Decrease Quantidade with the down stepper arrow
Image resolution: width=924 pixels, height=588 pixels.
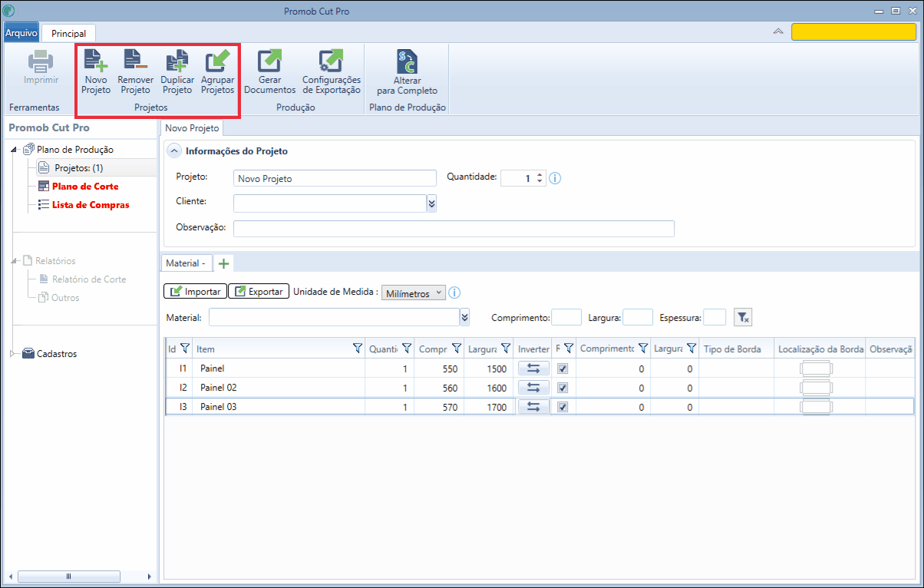click(540, 182)
